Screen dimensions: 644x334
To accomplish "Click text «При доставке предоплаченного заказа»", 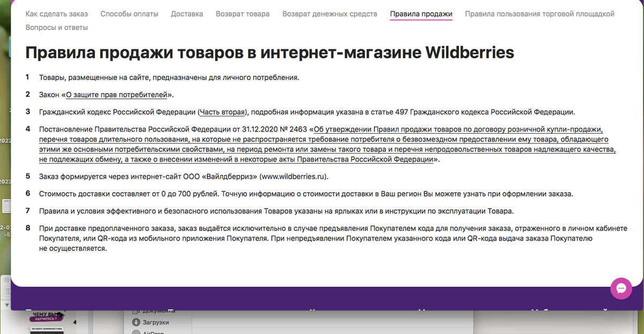I will (107, 228).
